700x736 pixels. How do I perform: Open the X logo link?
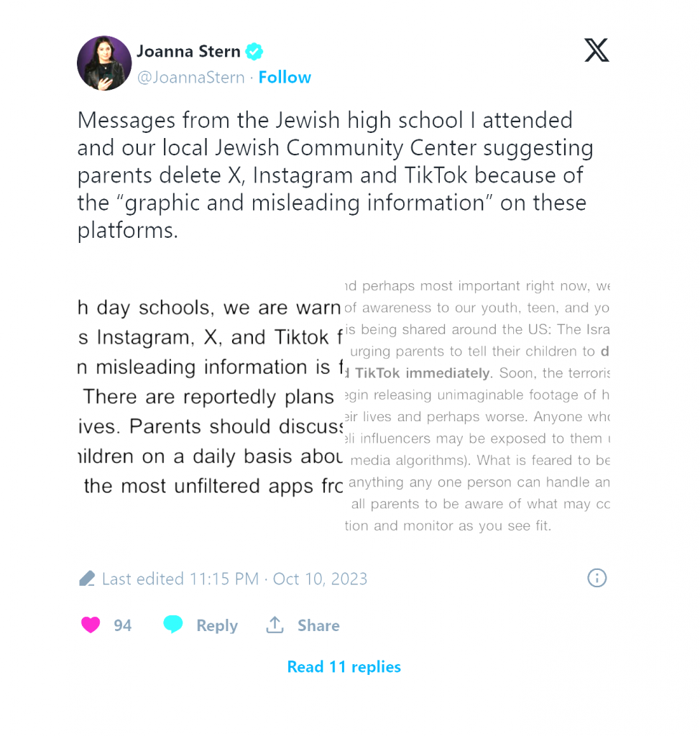tap(597, 50)
